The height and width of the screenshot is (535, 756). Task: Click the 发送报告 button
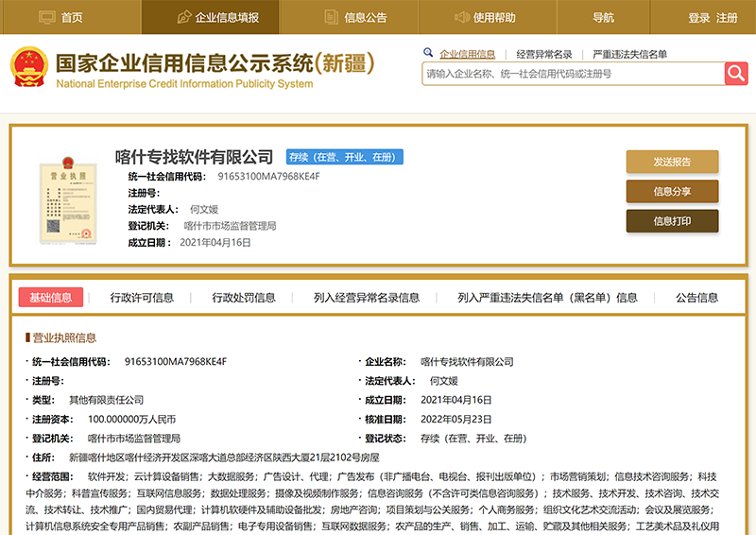pyautogui.click(x=672, y=162)
